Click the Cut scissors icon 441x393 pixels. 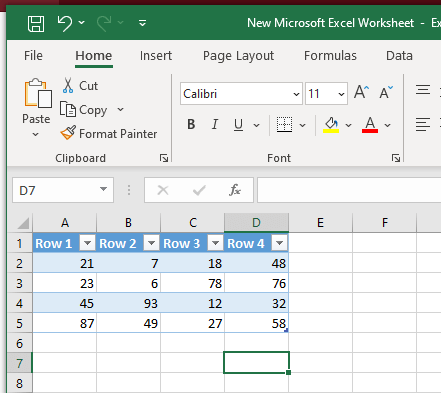[68, 86]
